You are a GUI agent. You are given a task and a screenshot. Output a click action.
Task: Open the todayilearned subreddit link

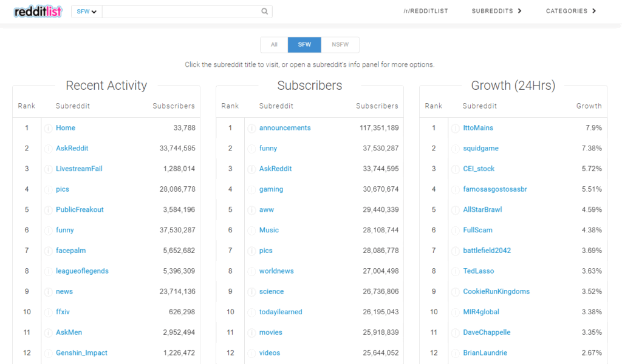coord(281,312)
